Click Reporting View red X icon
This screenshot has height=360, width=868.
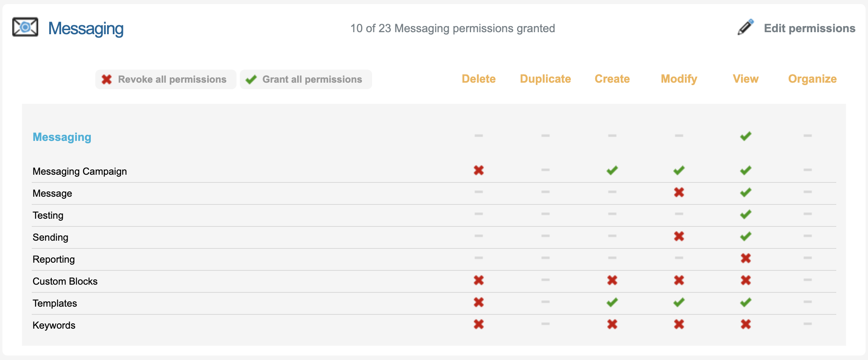(745, 258)
